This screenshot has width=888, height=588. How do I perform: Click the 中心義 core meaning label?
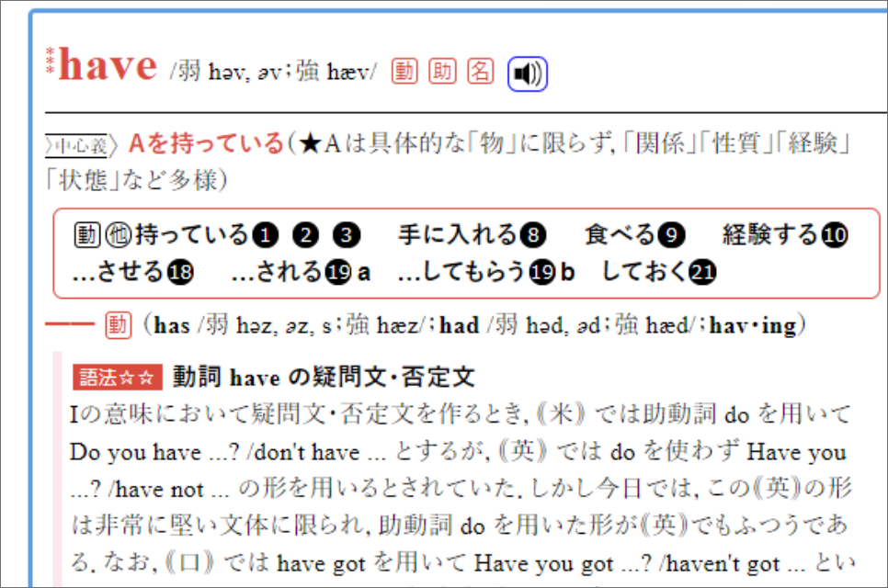(x=81, y=146)
